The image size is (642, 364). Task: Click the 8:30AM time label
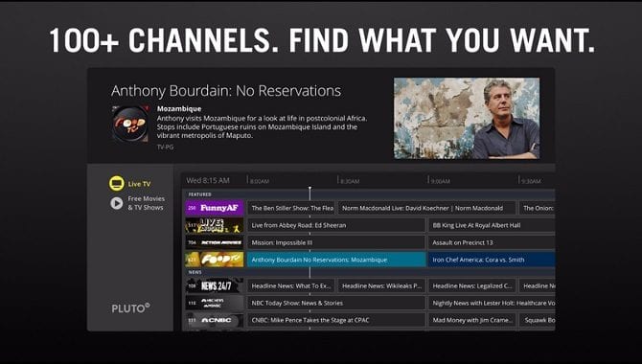[350, 181]
